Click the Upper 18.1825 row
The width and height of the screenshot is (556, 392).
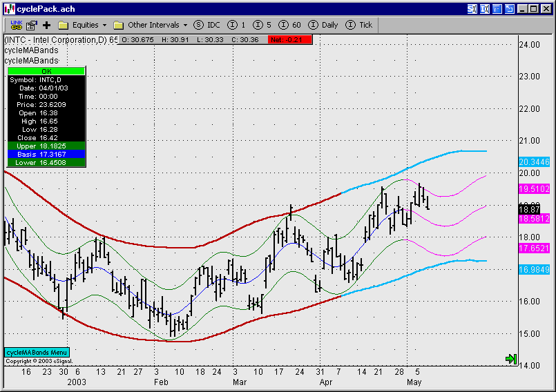pos(46,146)
